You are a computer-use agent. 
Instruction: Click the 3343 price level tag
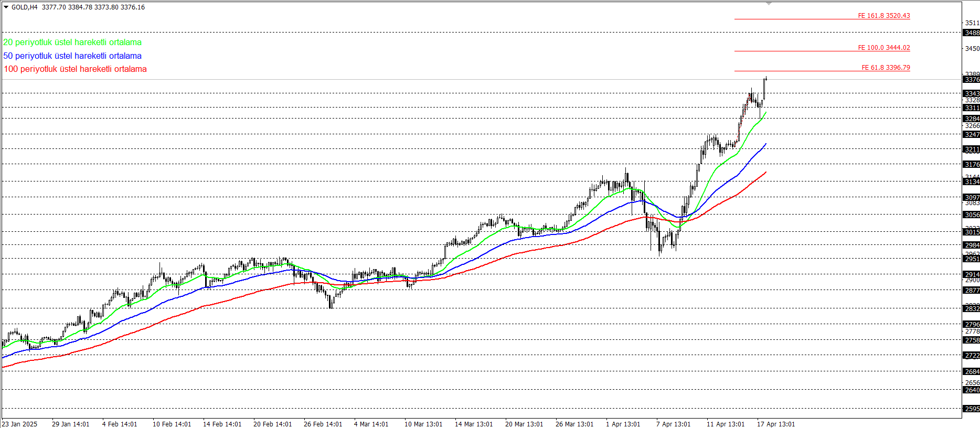point(972,94)
